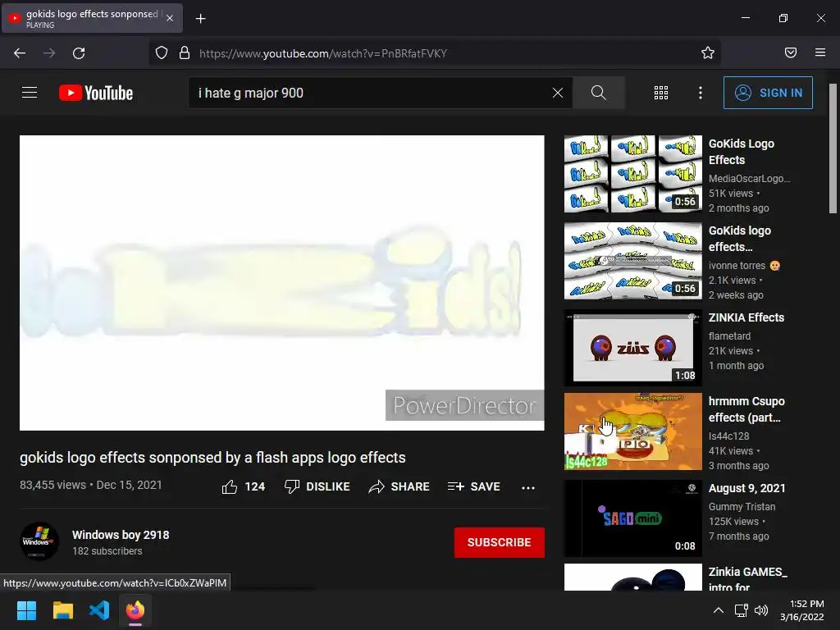This screenshot has height=630, width=840.
Task: Click the Firefox taskbar icon
Action: coord(135,610)
